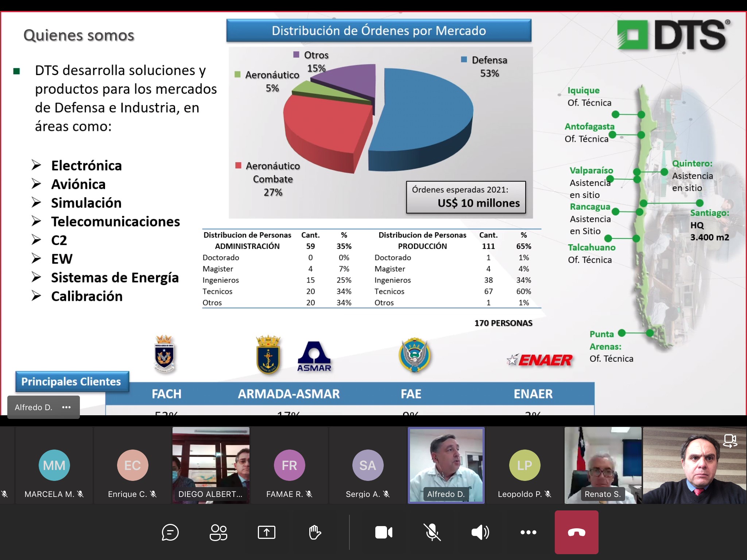747x560 pixels.
Task: Click the Armada anchor crest
Action: 268,355
